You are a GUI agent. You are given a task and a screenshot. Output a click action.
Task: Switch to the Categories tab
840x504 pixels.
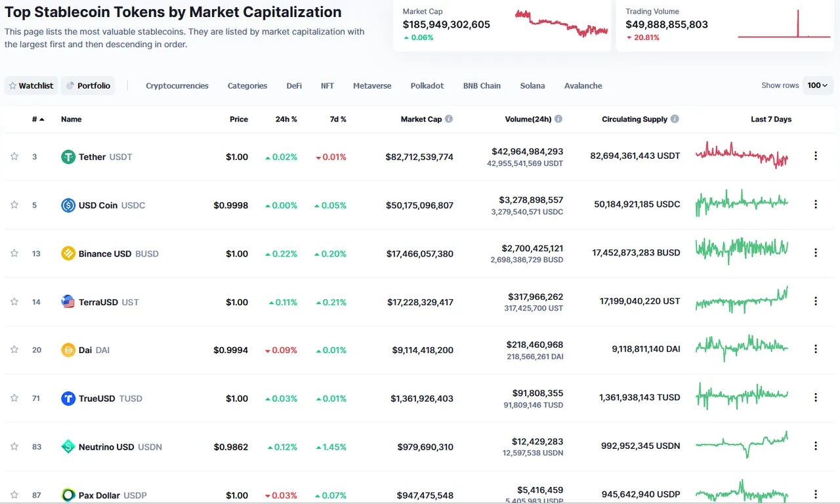pyautogui.click(x=247, y=85)
